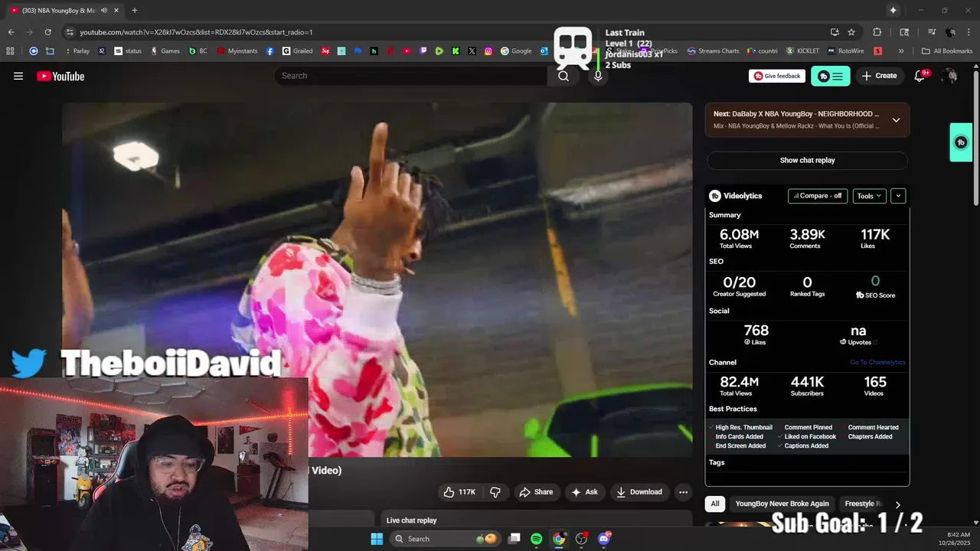980x551 pixels.
Task: Click the Live chat replay heading
Action: (411, 520)
